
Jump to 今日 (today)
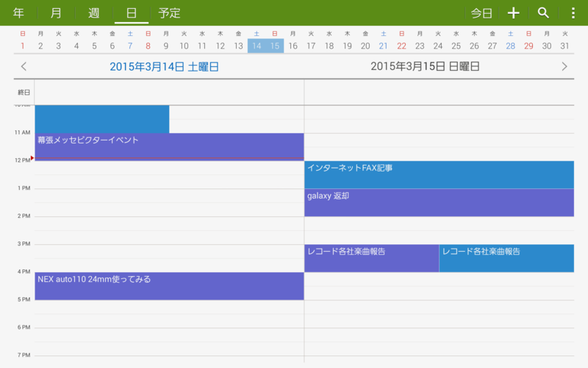pyautogui.click(x=481, y=13)
